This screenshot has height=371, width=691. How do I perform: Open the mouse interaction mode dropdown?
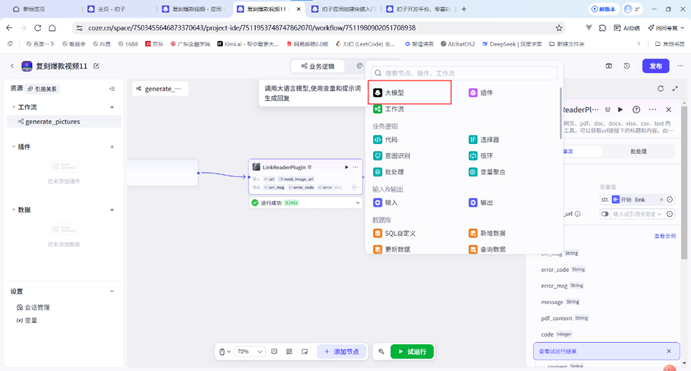tap(225, 352)
